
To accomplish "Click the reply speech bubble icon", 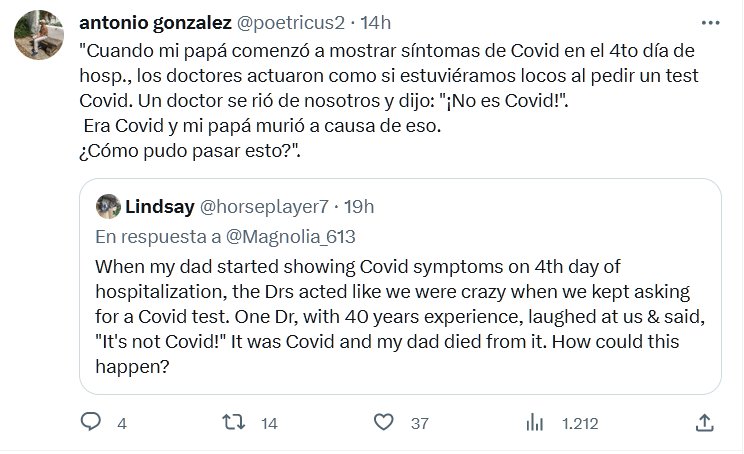I will click(91, 424).
